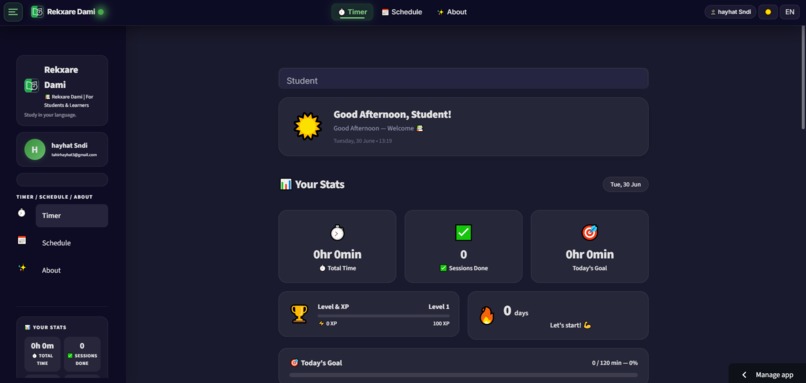
Task: Click the 0 Sessions Done sidebar stat
Action: click(x=82, y=354)
